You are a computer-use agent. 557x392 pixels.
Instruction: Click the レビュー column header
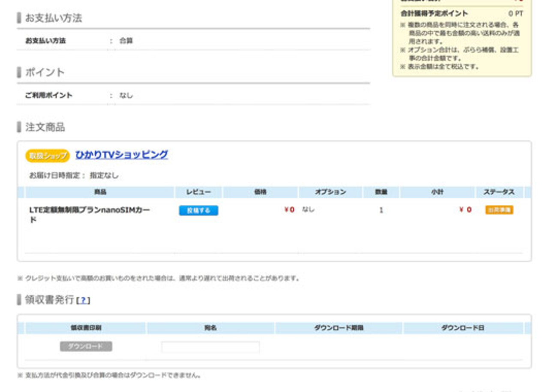coord(198,192)
